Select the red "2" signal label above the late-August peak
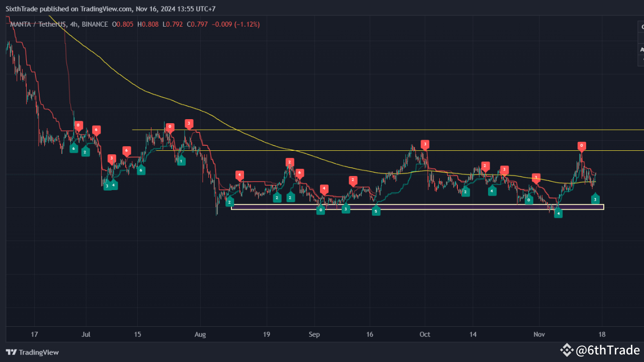Viewport: 644px width, 362px height. [x=289, y=162]
